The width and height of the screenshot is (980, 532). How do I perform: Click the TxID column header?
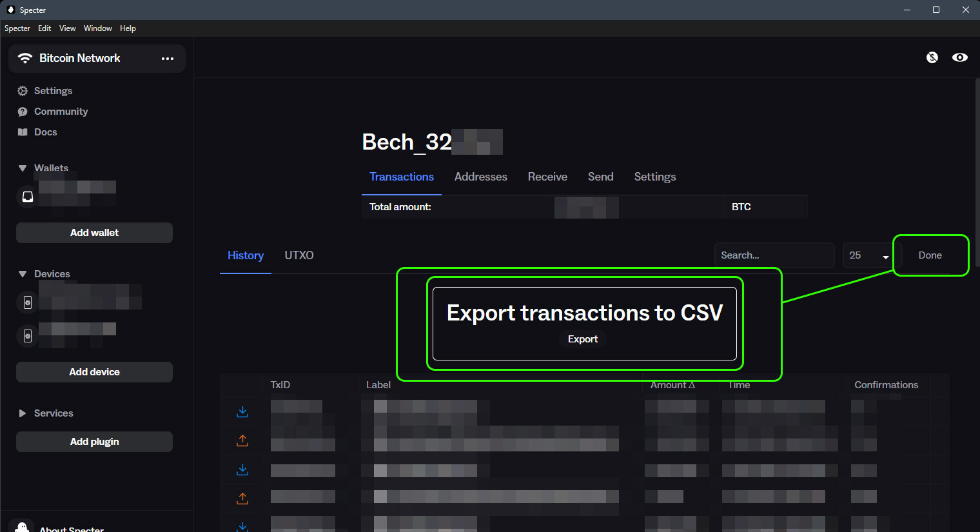[x=280, y=385]
